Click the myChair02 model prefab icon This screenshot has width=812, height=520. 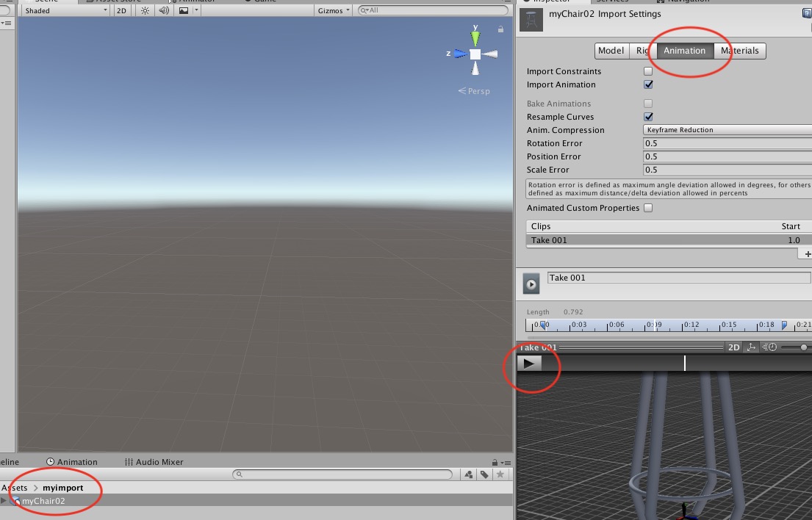(x=15, y=501)
